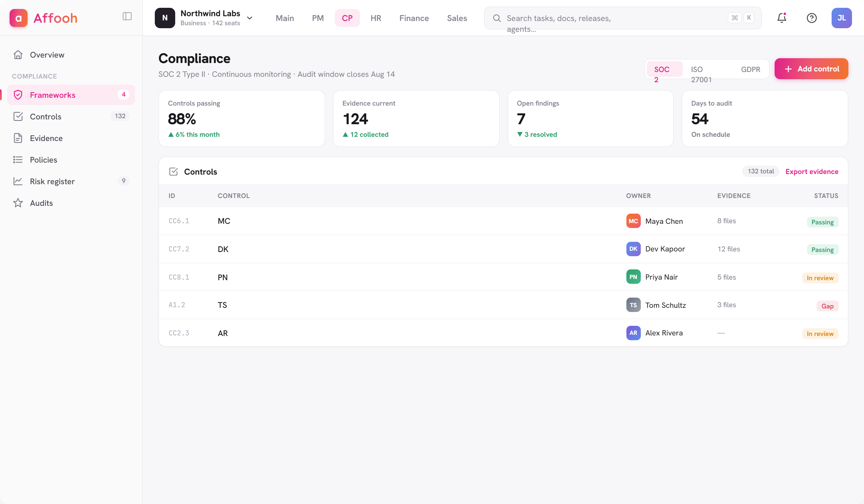This screenshot has width=864, height=504.
Task: Click the Days to audit 54 card
Action: (765, 118)
